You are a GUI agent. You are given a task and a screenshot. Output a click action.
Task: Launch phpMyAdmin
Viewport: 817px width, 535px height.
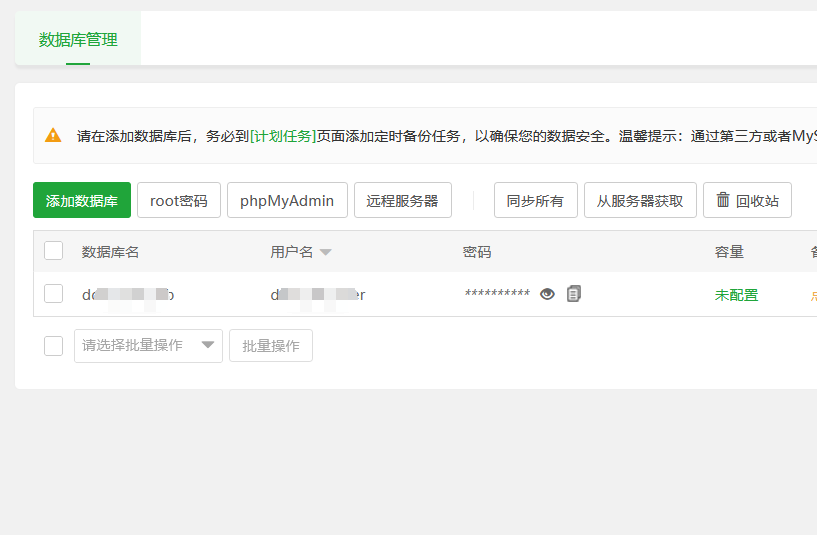pyautogui.click(x=287, y=201)
